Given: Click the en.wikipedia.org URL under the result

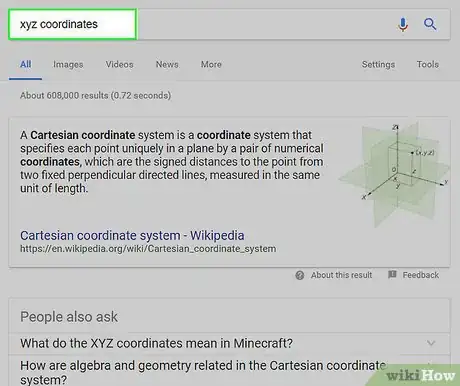Looking at the screenshot, I should tap(148, 249).
